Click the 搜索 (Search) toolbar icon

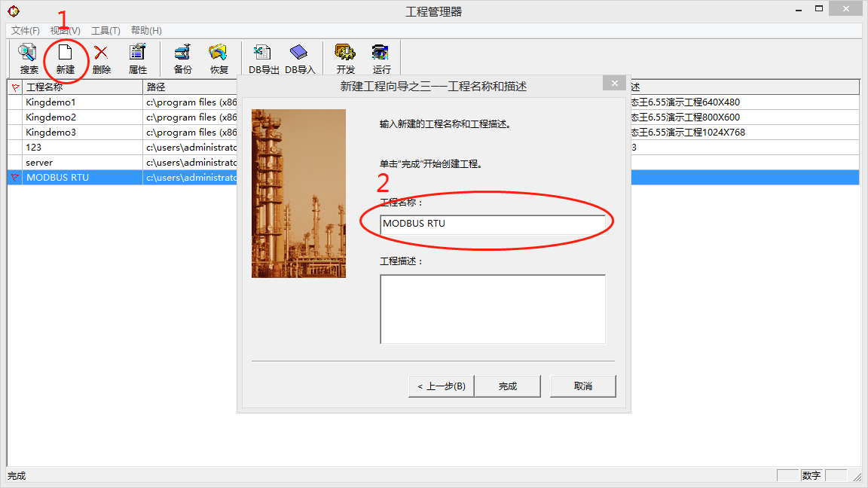click(29, 59)
